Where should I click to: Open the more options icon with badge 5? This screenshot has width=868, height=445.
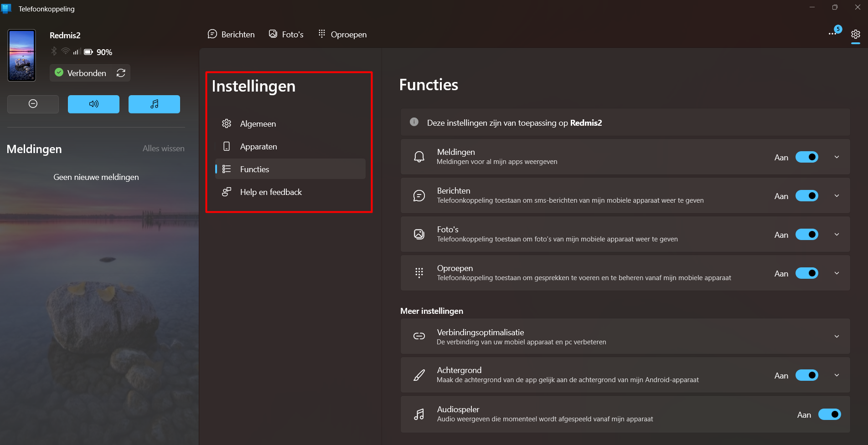pos(833,33)
